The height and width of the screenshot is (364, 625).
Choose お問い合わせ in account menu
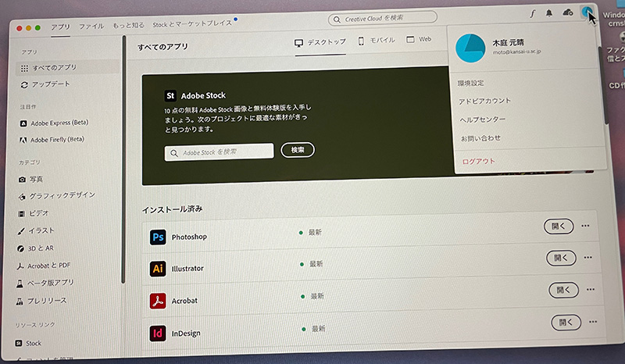click(480, 138)
